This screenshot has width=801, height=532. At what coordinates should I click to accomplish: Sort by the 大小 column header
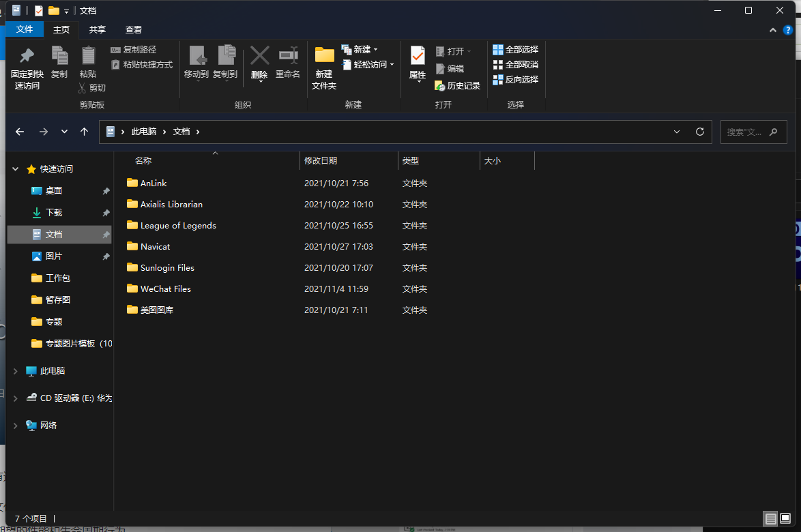pyautogui.click(x=492, y=161)
